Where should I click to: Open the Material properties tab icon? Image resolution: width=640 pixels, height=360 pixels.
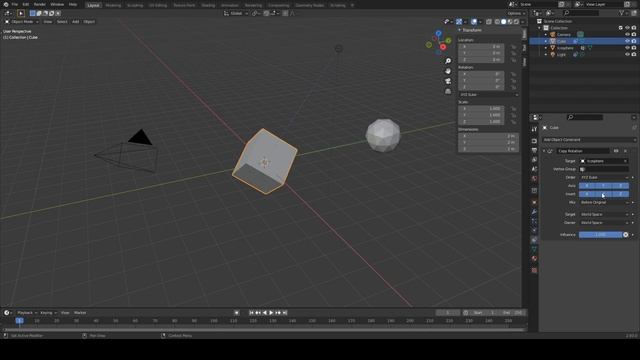(x=534, y=259)
